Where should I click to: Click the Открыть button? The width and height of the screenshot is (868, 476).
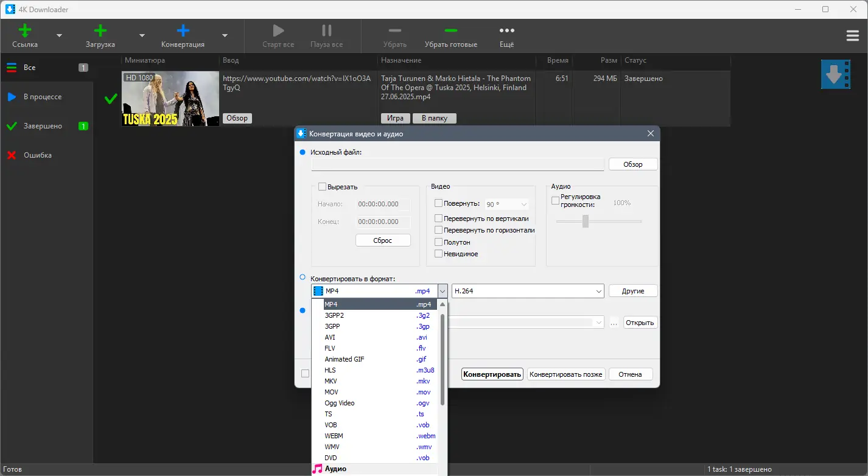pos(640,323)
